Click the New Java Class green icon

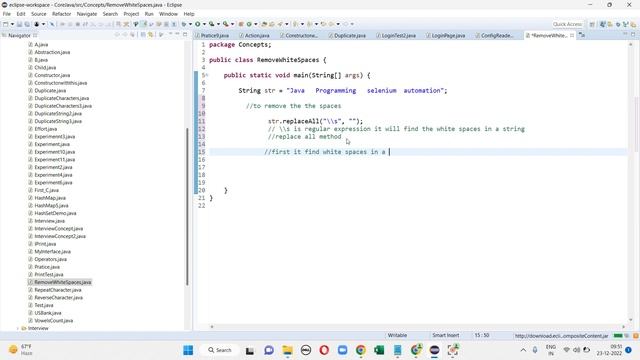[x=249, y=24]
